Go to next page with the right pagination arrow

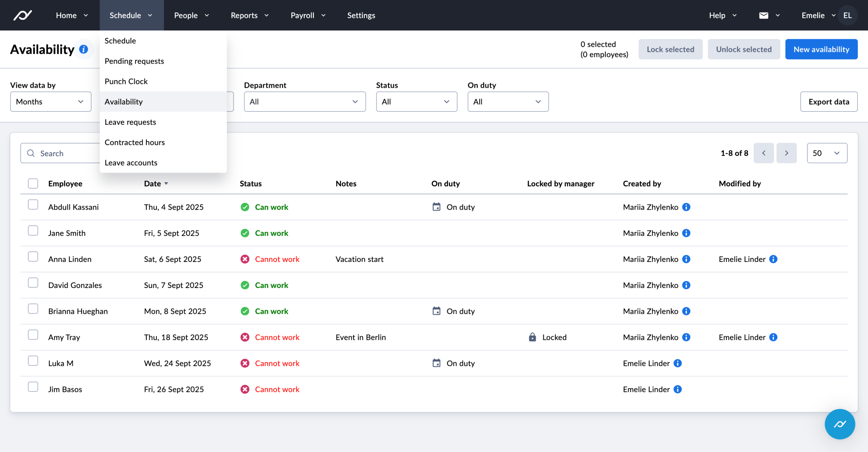click(787, 153)
